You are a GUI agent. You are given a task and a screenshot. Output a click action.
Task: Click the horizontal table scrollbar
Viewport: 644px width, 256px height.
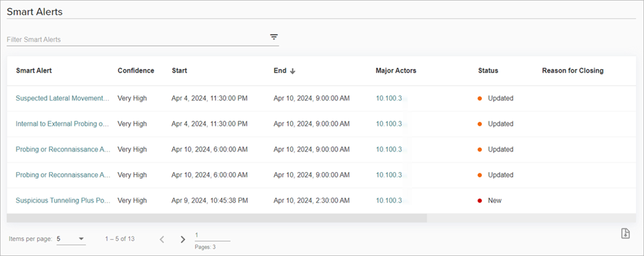point(217,218)
